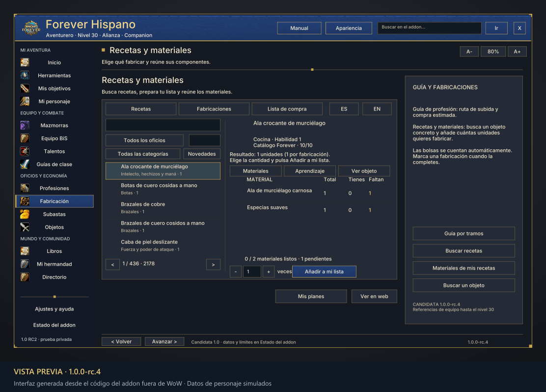The height and width of the screenshot is (392, 546).
Task: Switch recipe language to EN
Action: pos(377,109)
